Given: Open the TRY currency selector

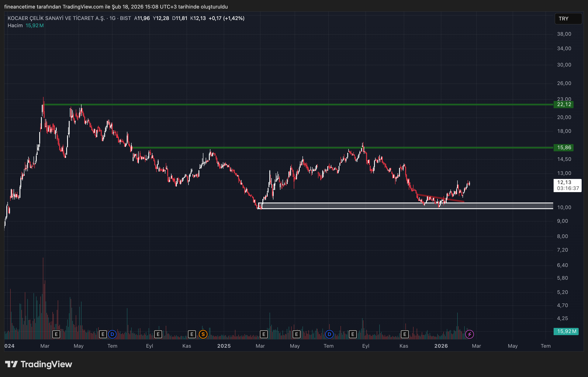Looking at the screenshot, I should (568, 19).
